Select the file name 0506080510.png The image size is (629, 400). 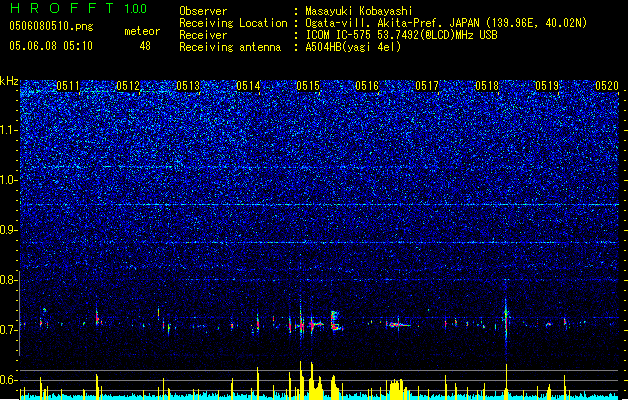click(x=51, y=26)
